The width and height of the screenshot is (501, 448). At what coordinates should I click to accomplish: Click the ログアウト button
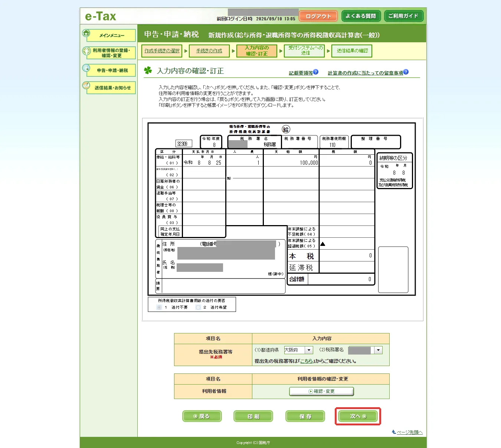click(x=318, y=16)
